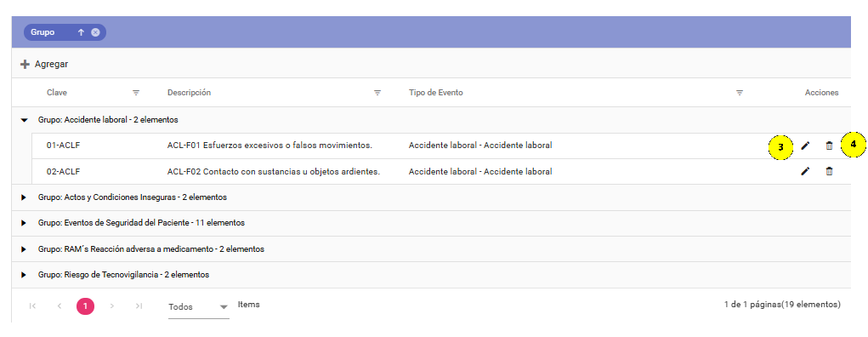Delete the 01-ACLF row using trash icon
The width and height of the screenshot is (868, 337).
pos(829,146)
